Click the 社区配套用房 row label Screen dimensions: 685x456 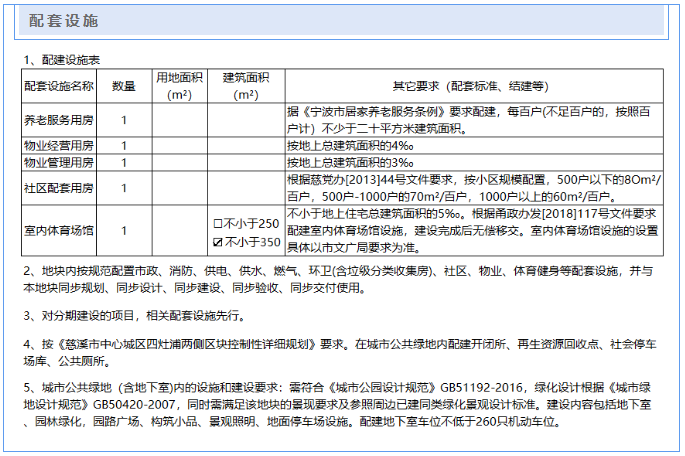(58, 188)
